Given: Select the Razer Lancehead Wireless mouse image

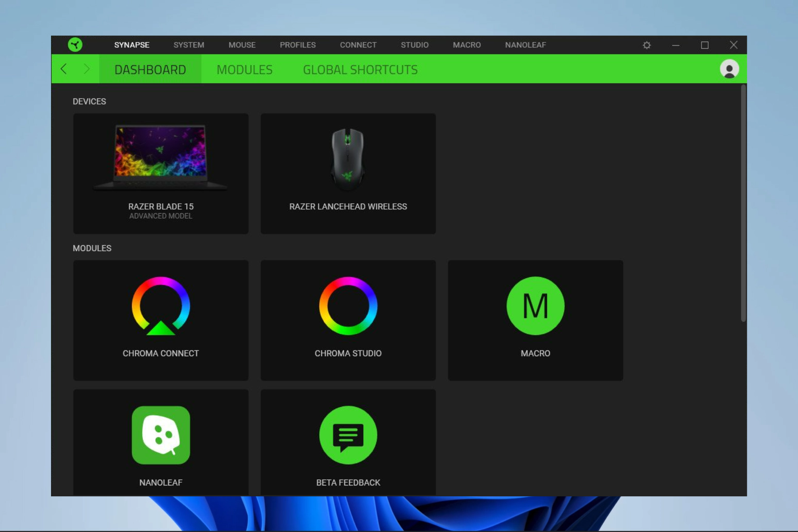Looking at the screenshot, I should (x=348, y=160).
